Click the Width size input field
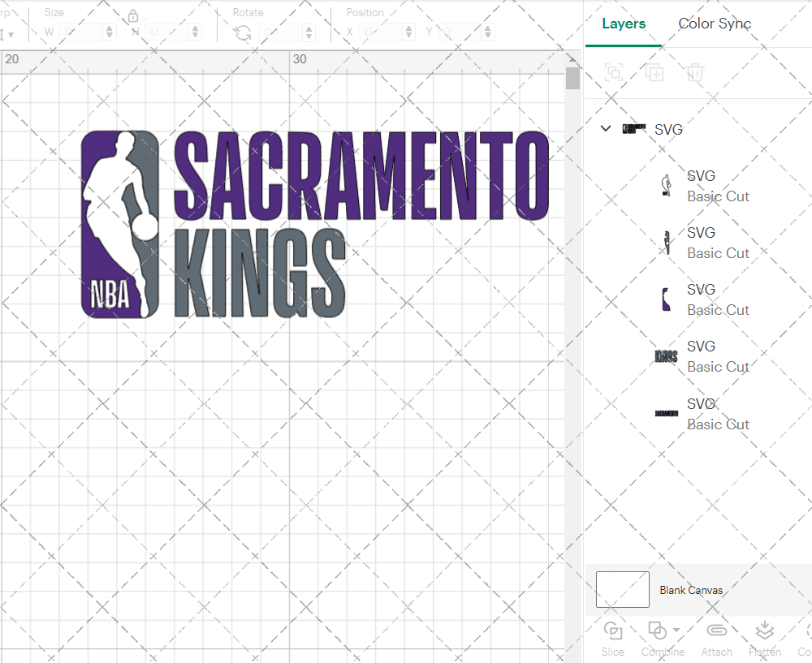The image size is (812, 663). click(x=82, y=32)
